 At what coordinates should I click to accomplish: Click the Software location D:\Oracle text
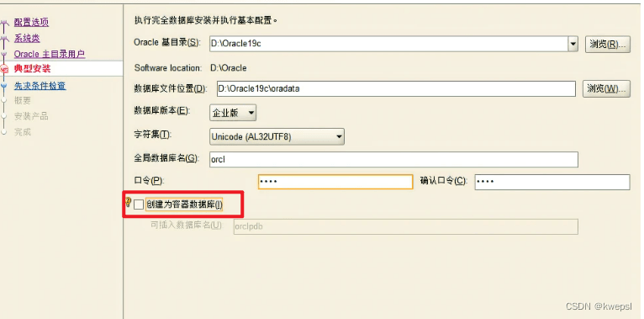point(229,68)
